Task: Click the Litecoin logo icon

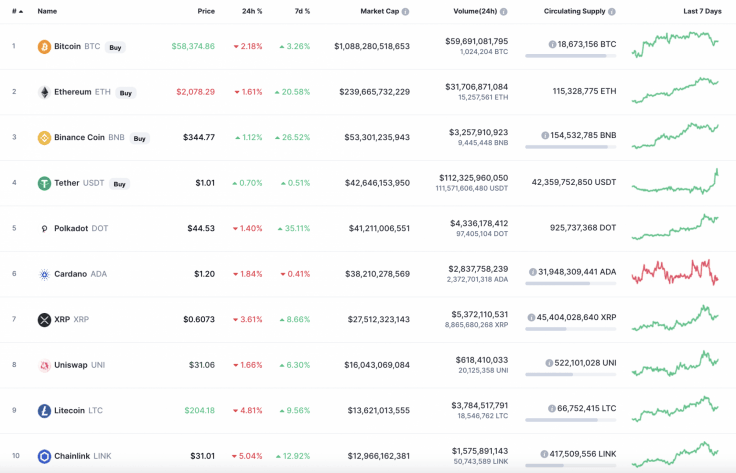Action: pyautogui.click(x=44, y=411)
